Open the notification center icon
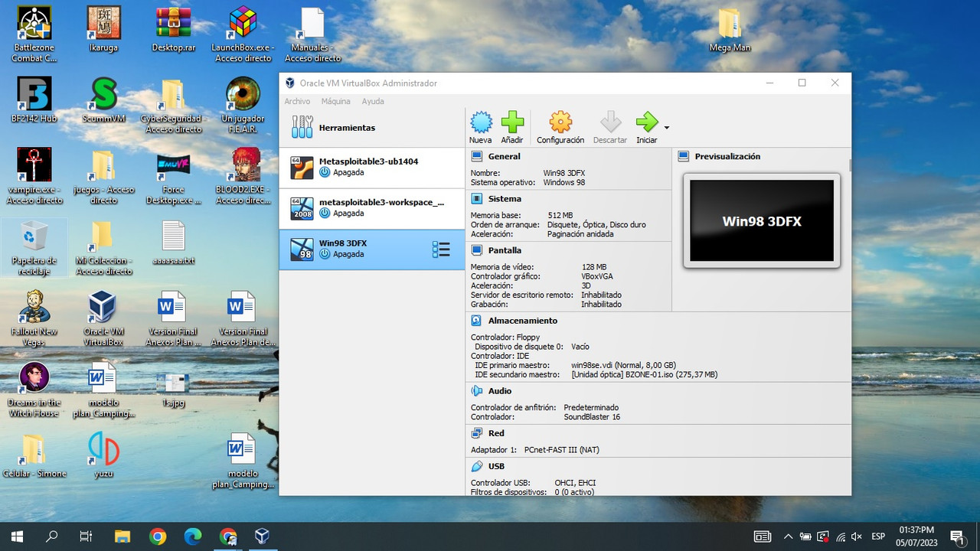This screenshot has width=980, height=551. [957, 536]
